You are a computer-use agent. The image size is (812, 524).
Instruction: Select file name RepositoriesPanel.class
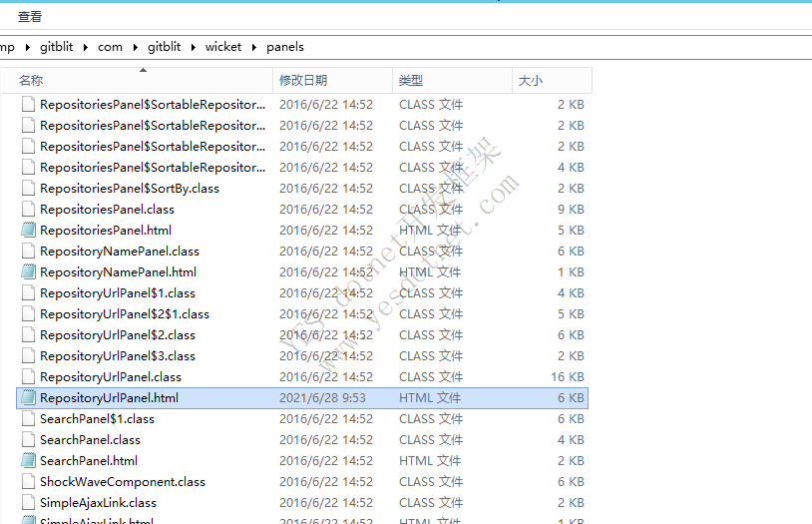click(107, 209)
